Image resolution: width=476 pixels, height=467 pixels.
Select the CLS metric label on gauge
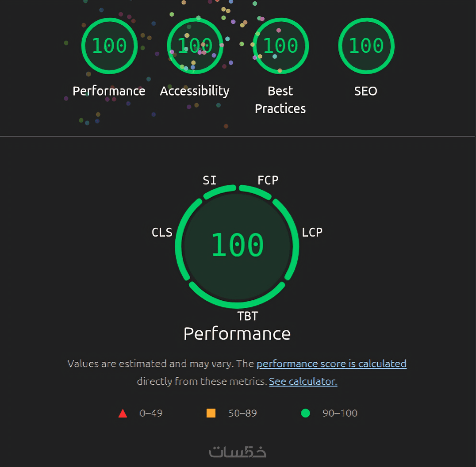[x=162, y=232]
